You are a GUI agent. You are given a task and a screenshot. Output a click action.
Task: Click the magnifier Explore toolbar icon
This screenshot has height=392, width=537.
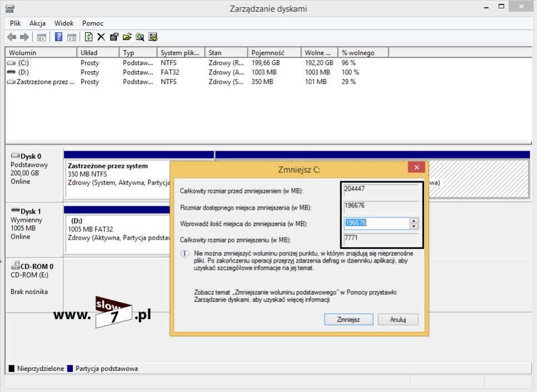140,37
